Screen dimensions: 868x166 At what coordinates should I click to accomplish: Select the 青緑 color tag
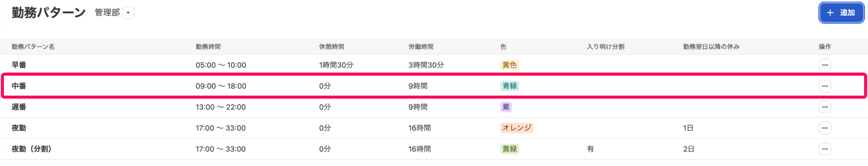(509, 86)
